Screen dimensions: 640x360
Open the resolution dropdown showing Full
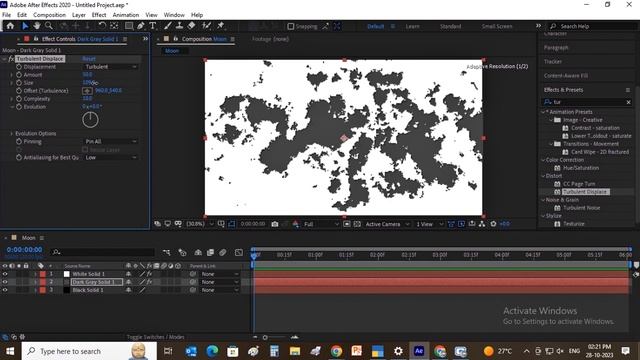tap(321, 224)
